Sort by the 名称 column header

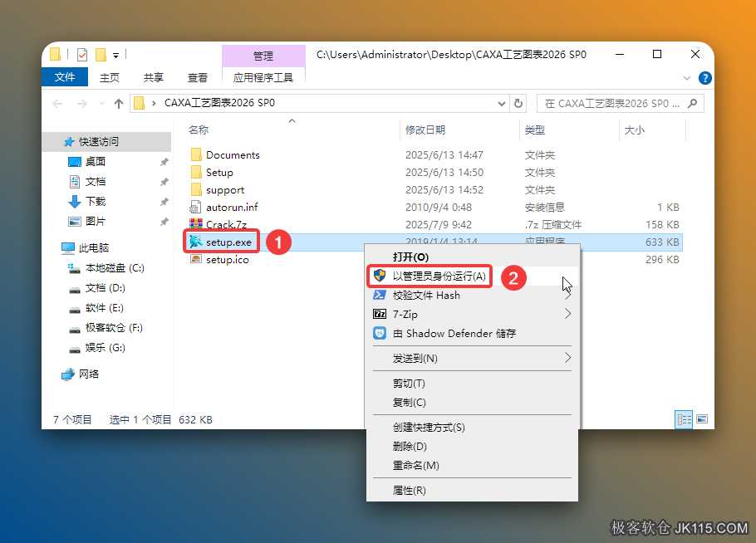point(199,130)
